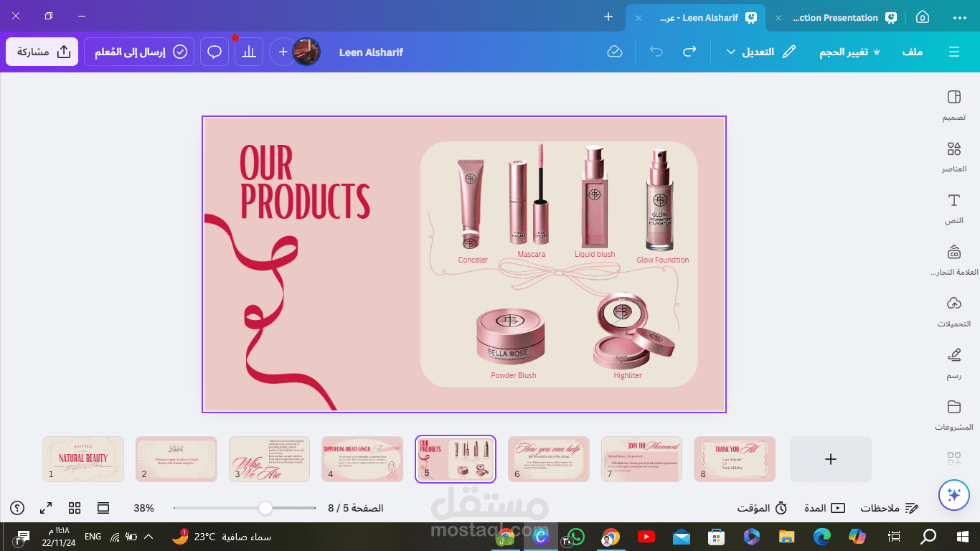This screenshot has width=980, height=551.
Task: Open the Design (تصميم) panel
Action: (953, 105)
